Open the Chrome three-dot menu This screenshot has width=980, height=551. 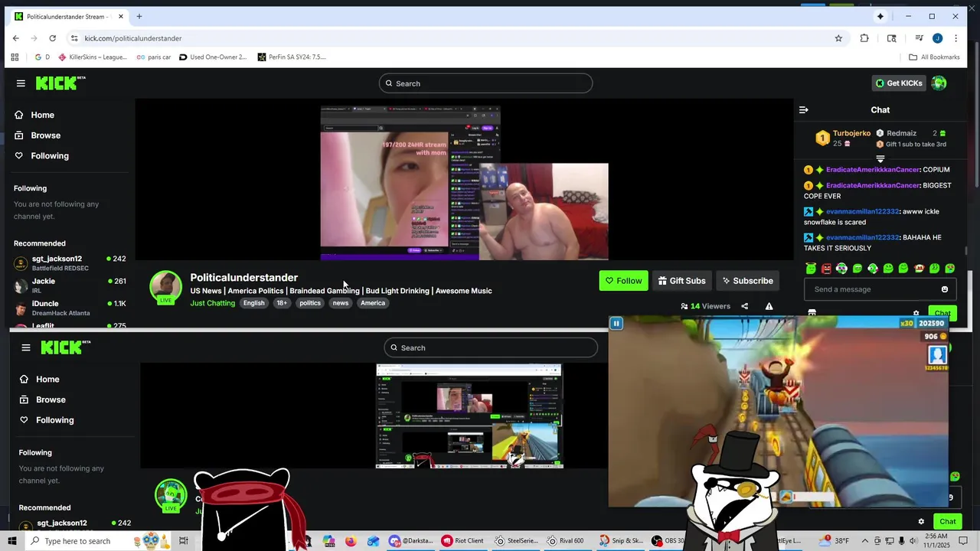tap(955, 38)
